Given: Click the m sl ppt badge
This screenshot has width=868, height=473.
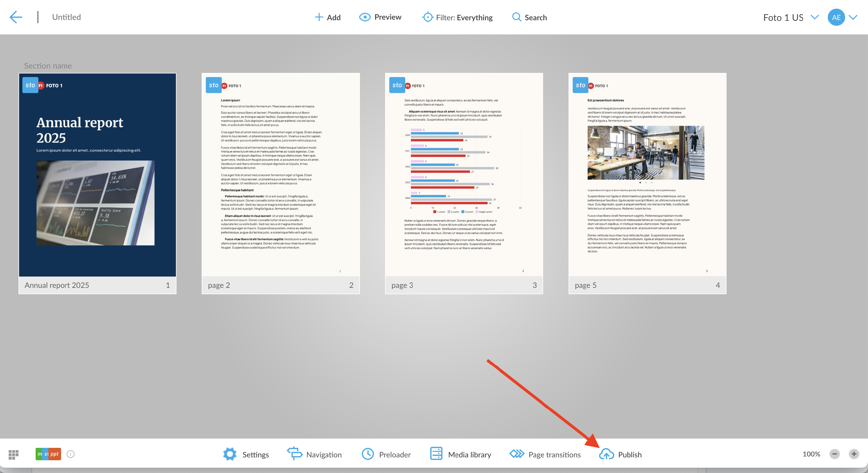Looking at the screenshot, I should pyautogui.click(x=48, y=454).
